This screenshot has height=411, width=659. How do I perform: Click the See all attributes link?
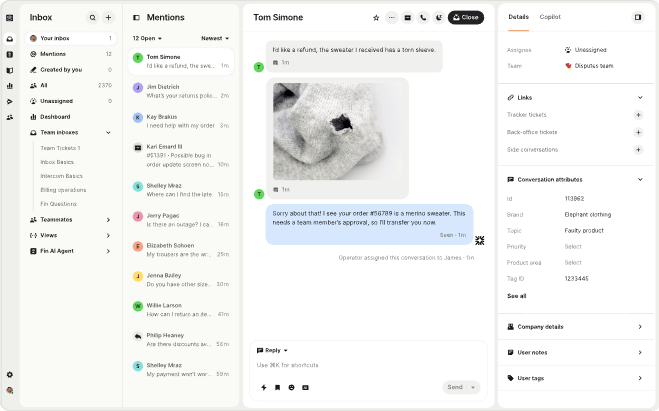tap(516, 296)
